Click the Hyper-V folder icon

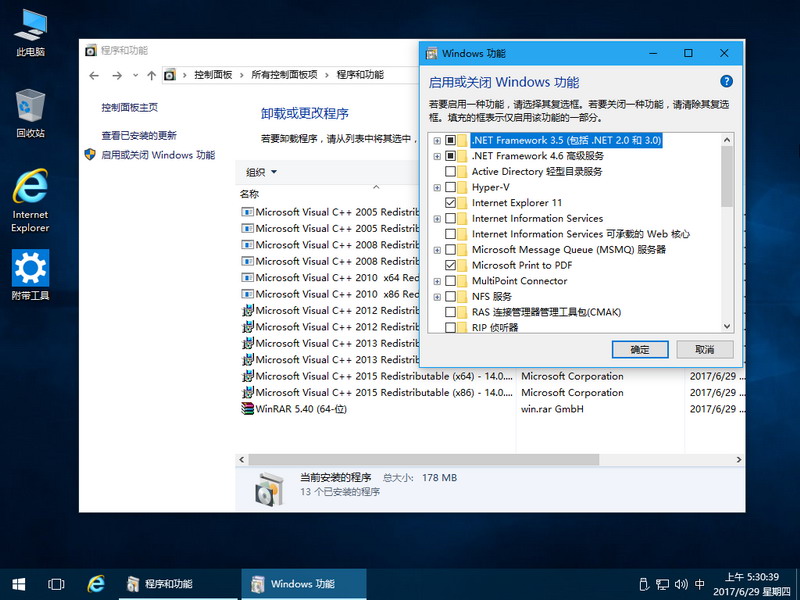click(x=463, y=187)
